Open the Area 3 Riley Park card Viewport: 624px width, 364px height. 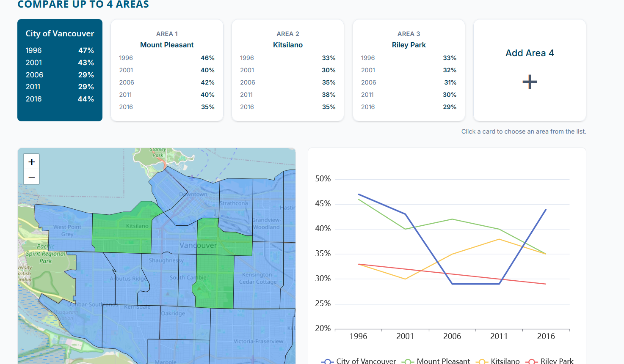point(409,70)
